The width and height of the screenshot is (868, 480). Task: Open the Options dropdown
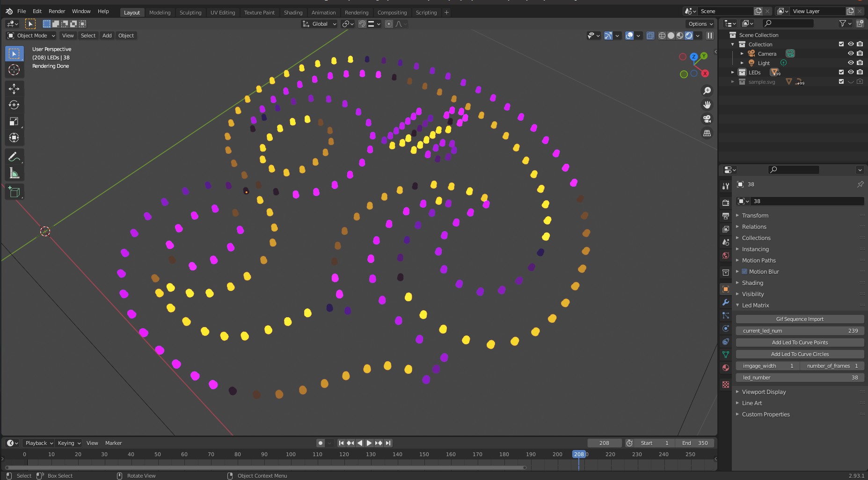coord(700,24)
